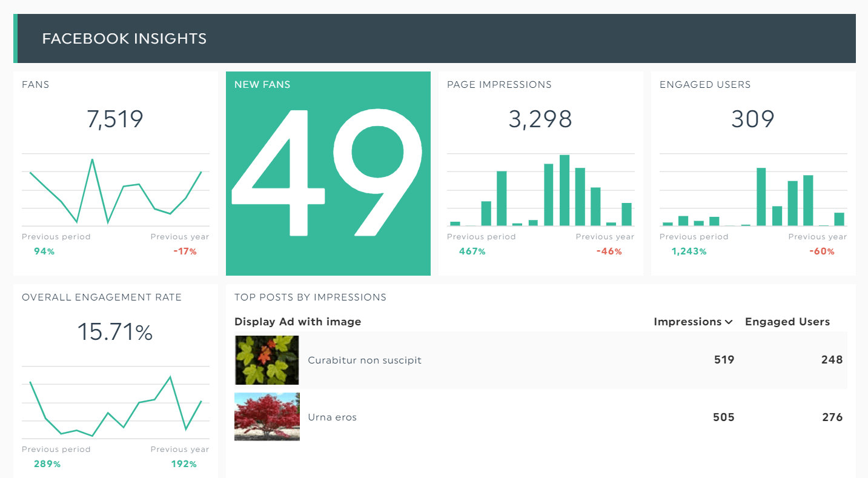This screenshot has height=478, width=868.
Task: Click the -46% previous year value
Action: [609, 251]
